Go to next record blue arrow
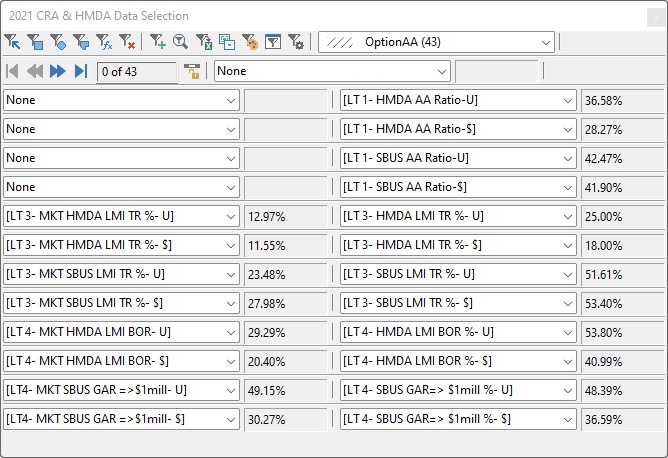Image resolution: width=668 pixels, height=458 pixels. click(58, 71)
